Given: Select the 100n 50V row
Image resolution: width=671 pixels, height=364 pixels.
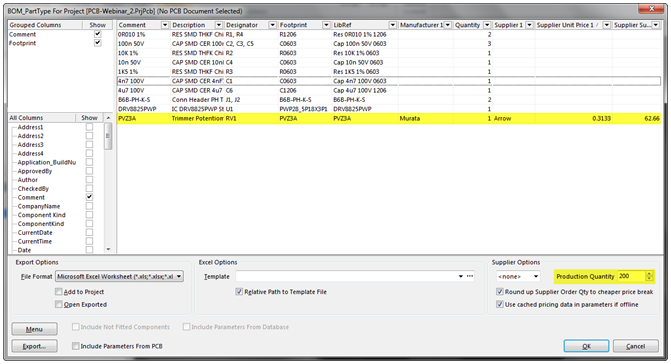Looking at the screenshot, I should pos(389,44).
